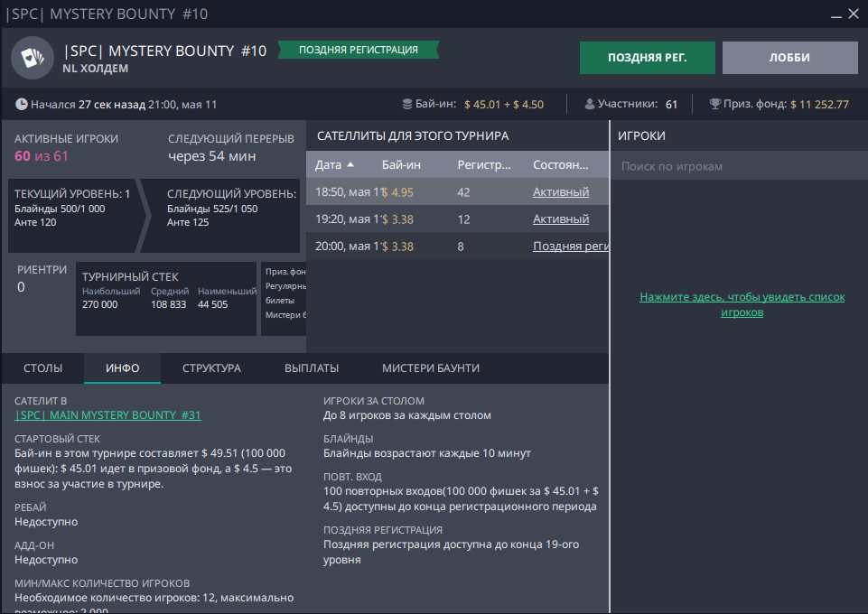Open the СТРУКТУРА tab
This screenshot has width=868, height=614.
coord(211,368)
